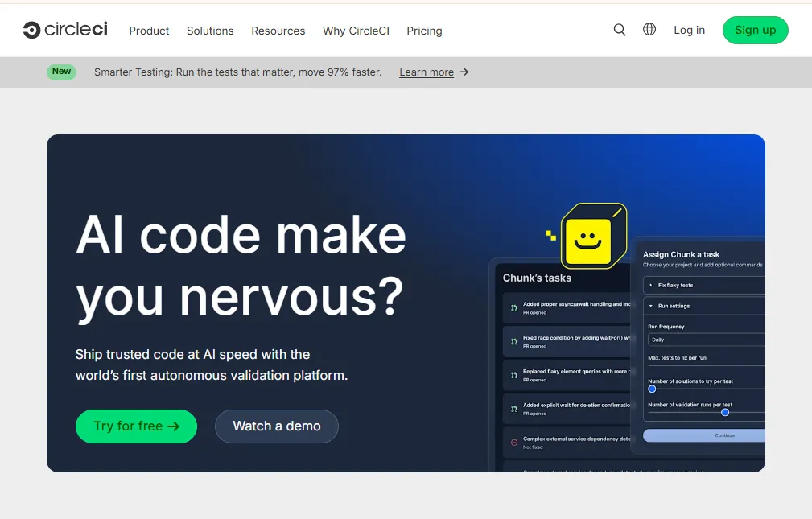812x519 pixels.
Task: Click "Smarter Testing" announcement text
Action: (237, 72)
